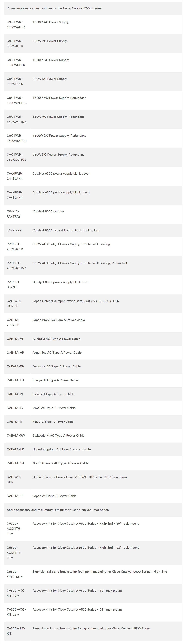Select the 930W DC Power Supply, Redundant text
This screenshot has width=192, height=644.
coord(58,155)
